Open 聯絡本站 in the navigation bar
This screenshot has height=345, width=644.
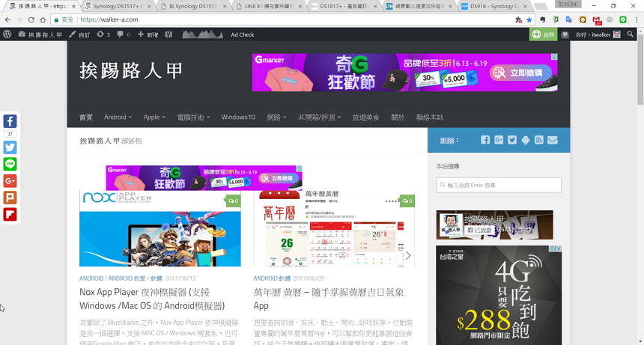[x=430, y=117]
